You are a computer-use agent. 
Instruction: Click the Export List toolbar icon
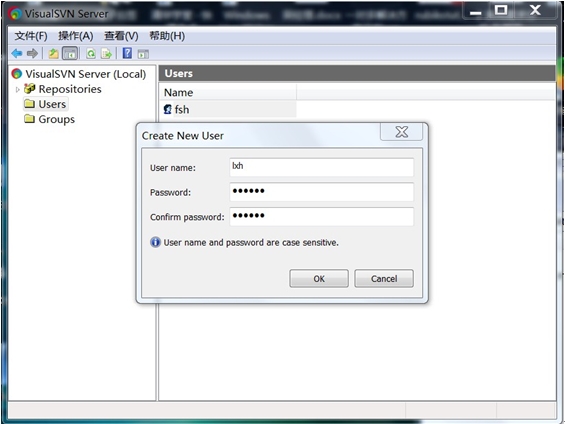(x=106, y=54)
